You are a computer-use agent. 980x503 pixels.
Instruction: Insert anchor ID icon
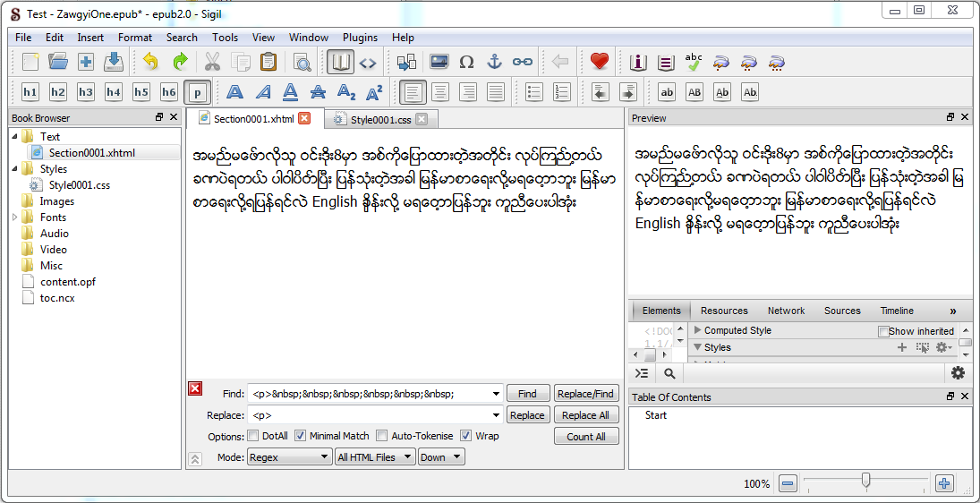coord(494,62)
